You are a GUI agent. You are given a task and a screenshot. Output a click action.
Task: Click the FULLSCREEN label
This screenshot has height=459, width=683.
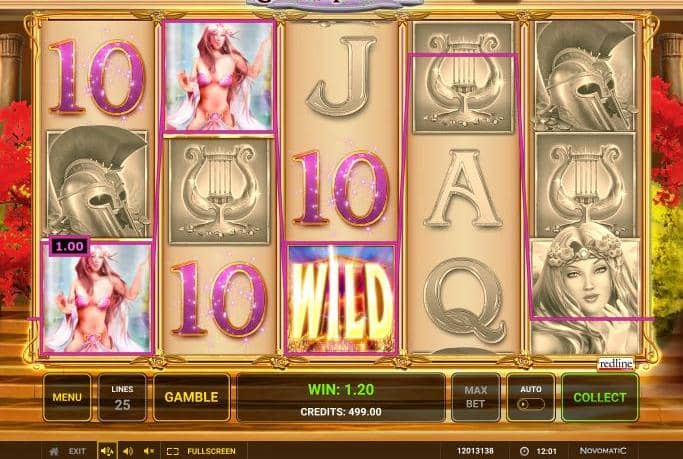coord(211,451)
